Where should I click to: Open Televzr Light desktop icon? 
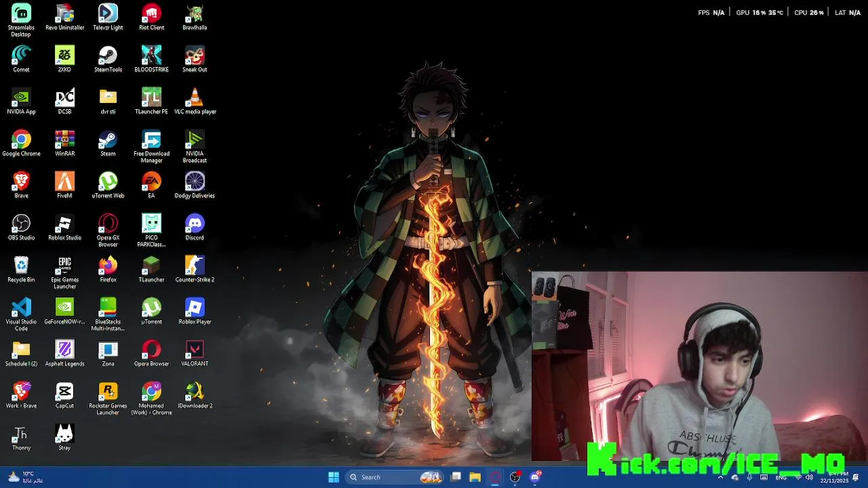(x=108, y=18)
